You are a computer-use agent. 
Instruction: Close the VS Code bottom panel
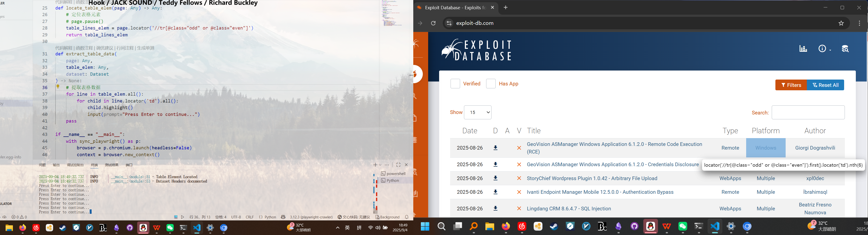[406, 165]
